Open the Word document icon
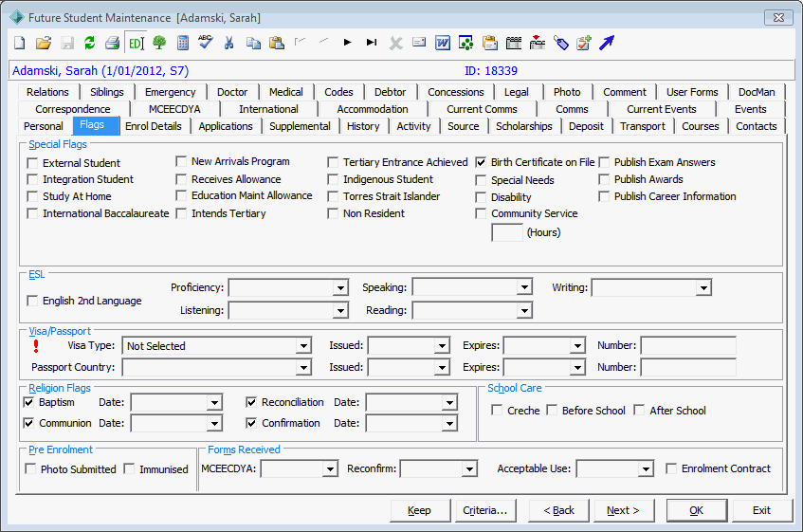Viewport: 803px width, 532px height. pos(443,43)
